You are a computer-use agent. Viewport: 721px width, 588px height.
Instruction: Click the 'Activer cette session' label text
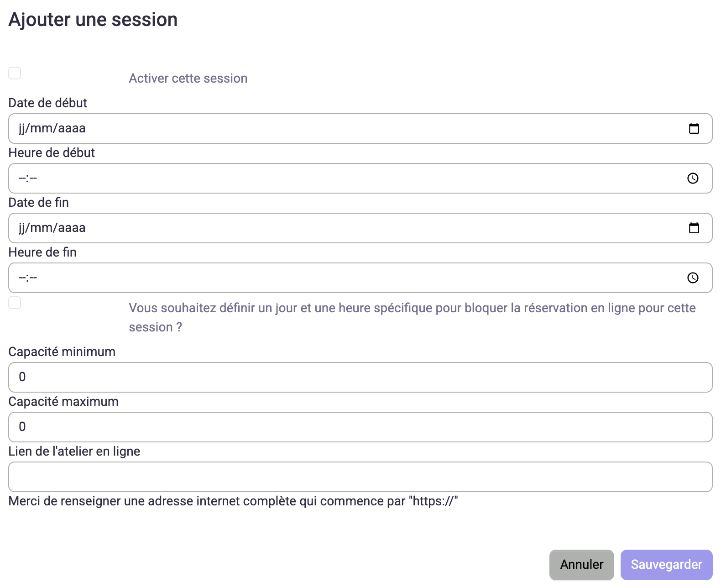coord(188,79)
